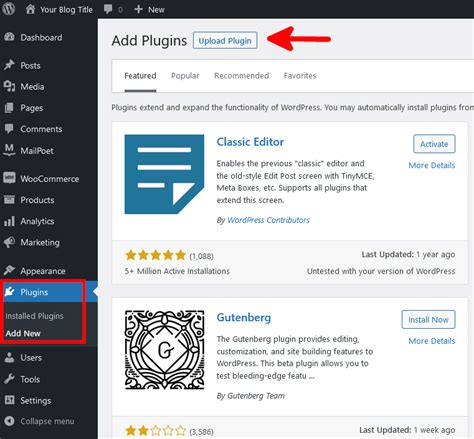Go to Dashboard menu label
Image resolution: width=474 pixels, height=439 pixels.
coord(41,37)
